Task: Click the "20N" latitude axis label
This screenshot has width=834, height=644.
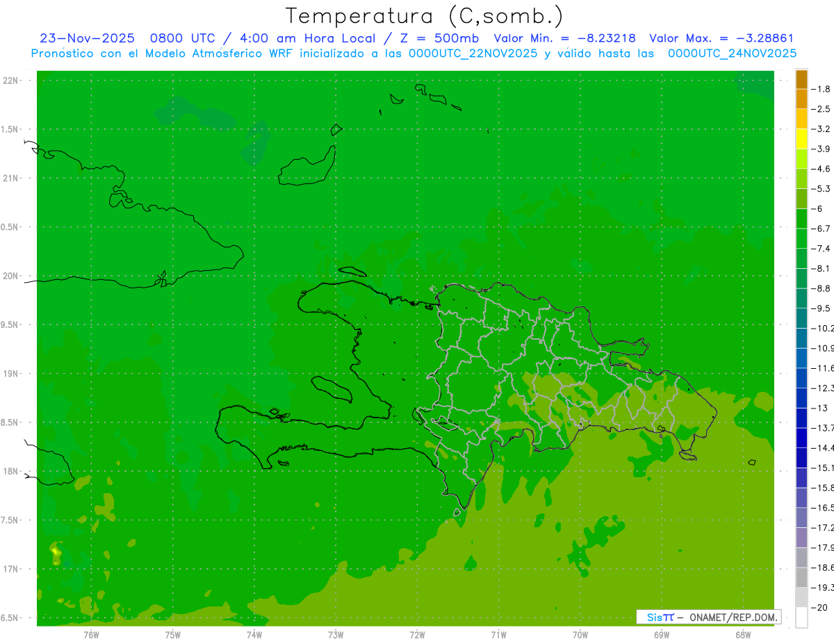Action: pyautogui.click(x=11, y=276)
